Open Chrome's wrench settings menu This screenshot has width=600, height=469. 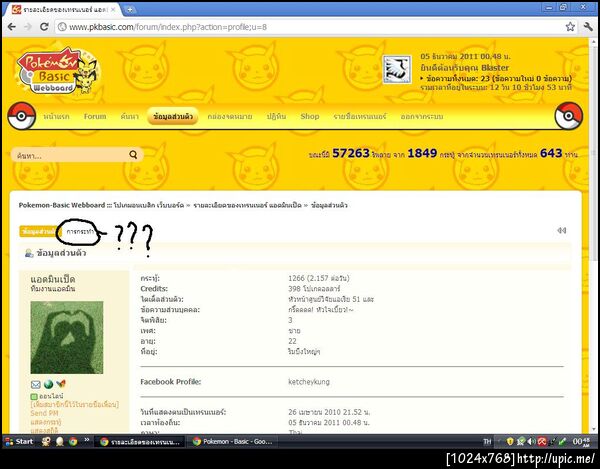588,27
